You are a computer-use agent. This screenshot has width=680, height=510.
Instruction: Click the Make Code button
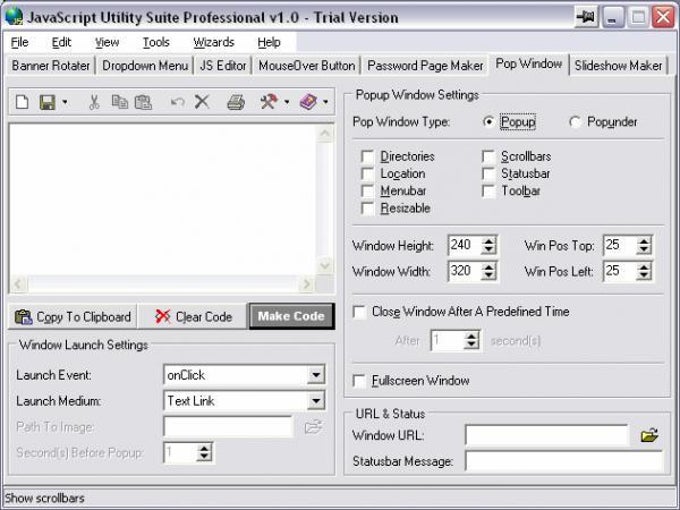click(291, 316)
